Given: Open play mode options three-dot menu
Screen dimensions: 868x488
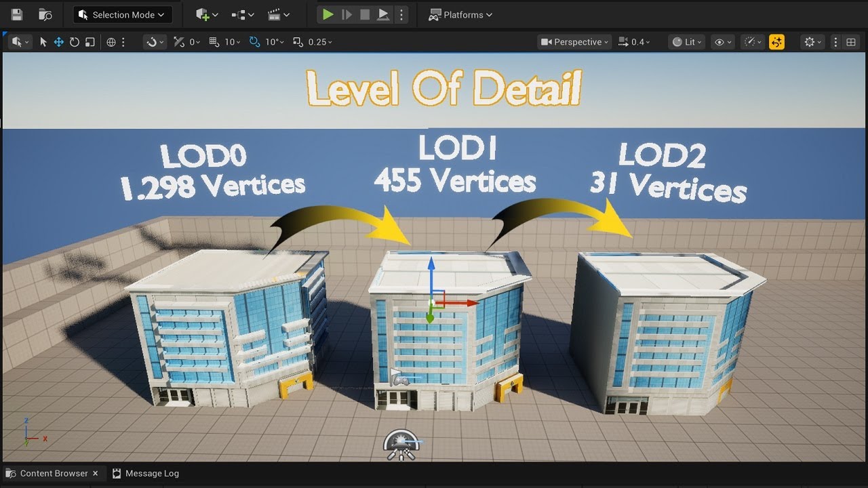Looking at the screenshot, I should coord(401,14).
